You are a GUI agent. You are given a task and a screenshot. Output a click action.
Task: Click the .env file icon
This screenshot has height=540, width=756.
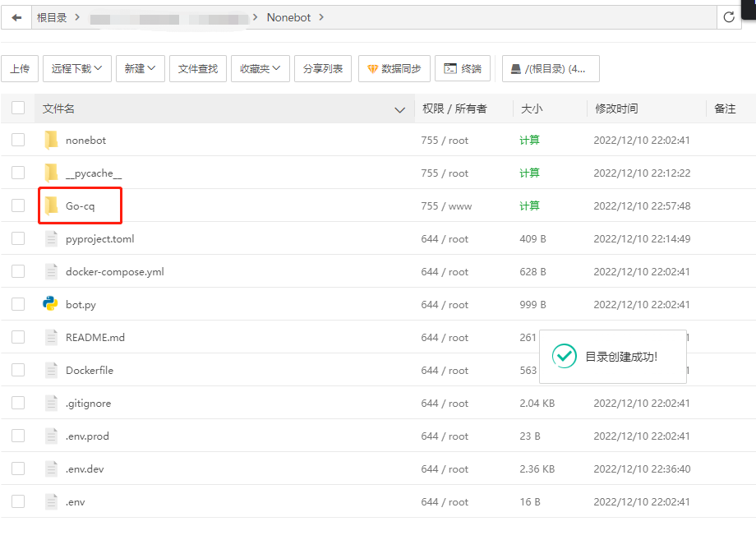point(51,501)
